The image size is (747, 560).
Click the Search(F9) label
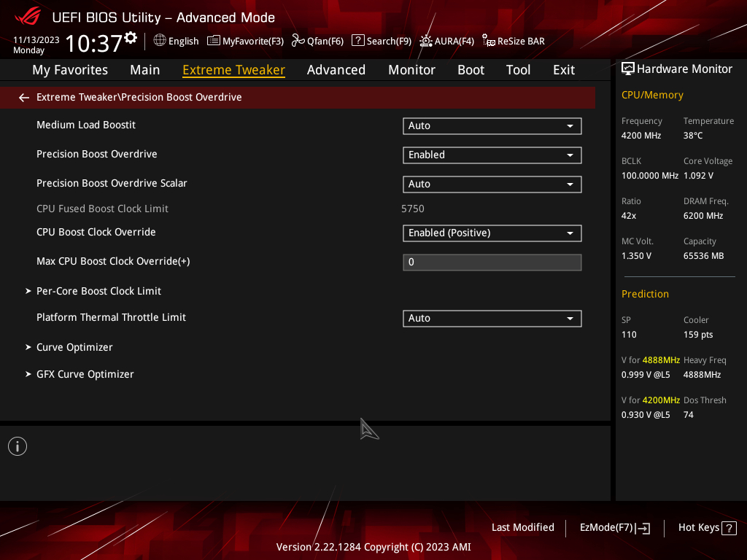tap(390, 42)
